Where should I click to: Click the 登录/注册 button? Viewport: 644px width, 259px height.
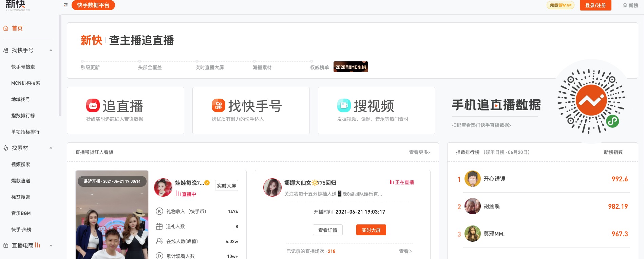595,5
